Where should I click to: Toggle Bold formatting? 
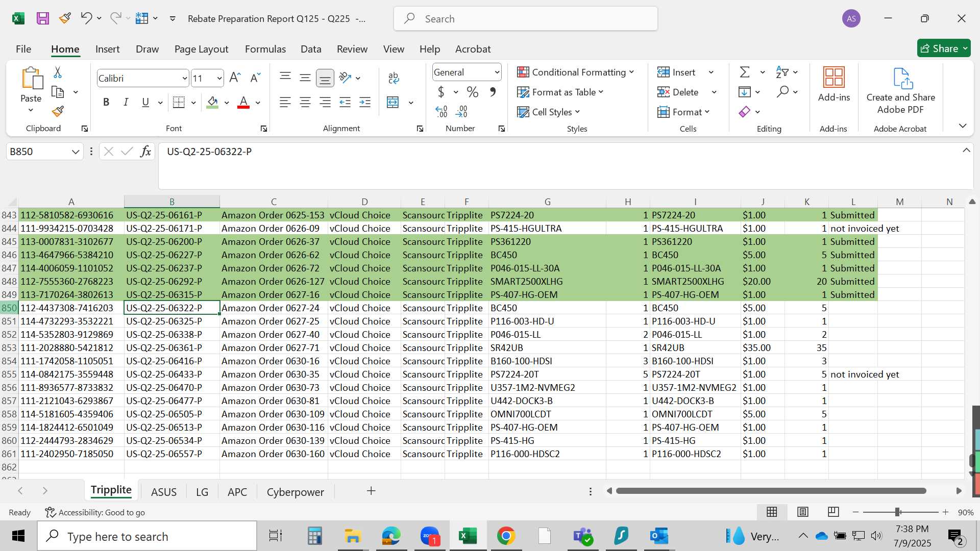pos(106,103)
